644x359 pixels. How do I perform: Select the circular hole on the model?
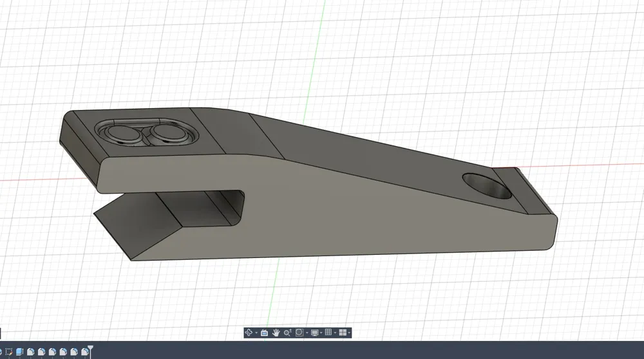click(x=487, y=187)
